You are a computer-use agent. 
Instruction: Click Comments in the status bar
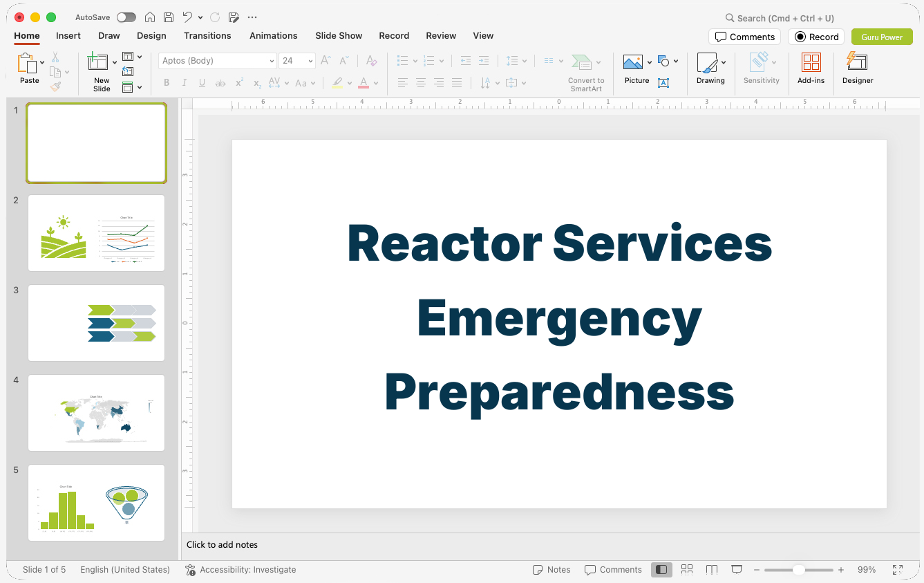613,570
